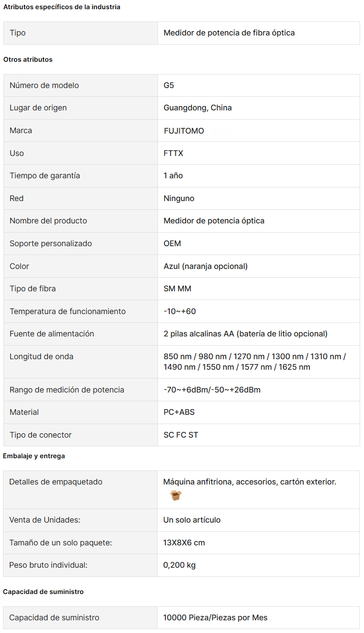
Task: Click the 'PC+ABS' material value
Action: pyautogui.click(x=179, y=412)
